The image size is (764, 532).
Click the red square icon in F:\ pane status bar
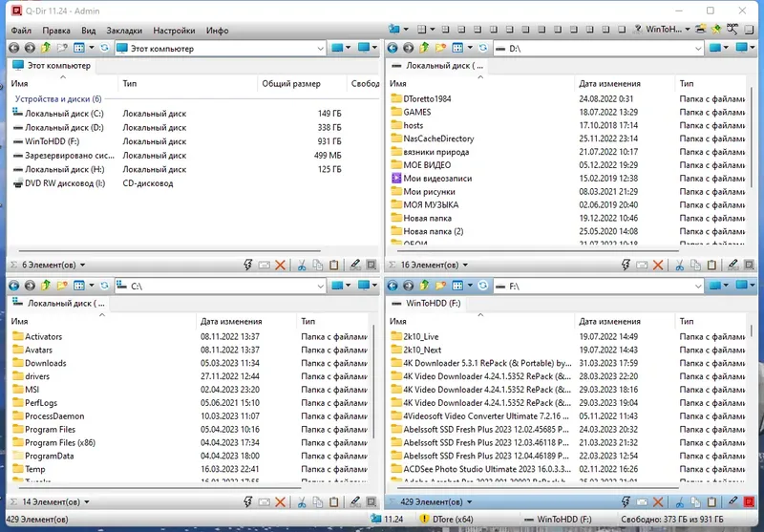(749, 501)
